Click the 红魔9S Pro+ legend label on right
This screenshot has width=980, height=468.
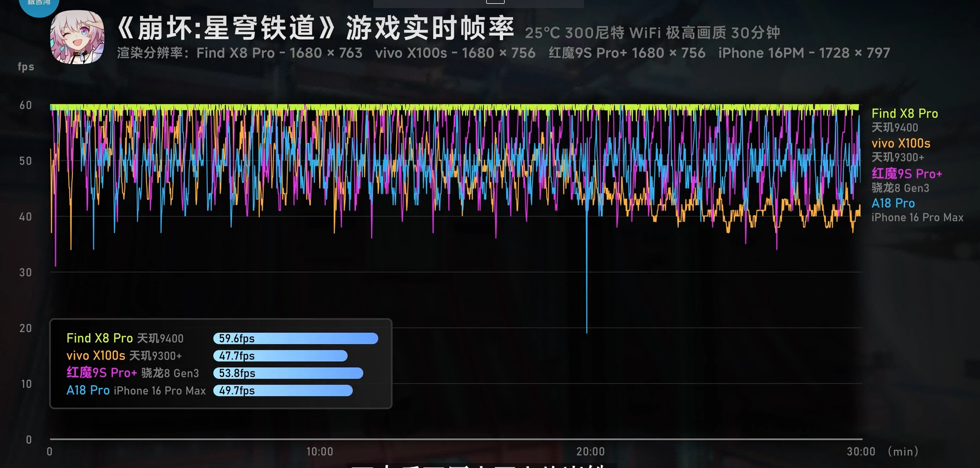907,174
